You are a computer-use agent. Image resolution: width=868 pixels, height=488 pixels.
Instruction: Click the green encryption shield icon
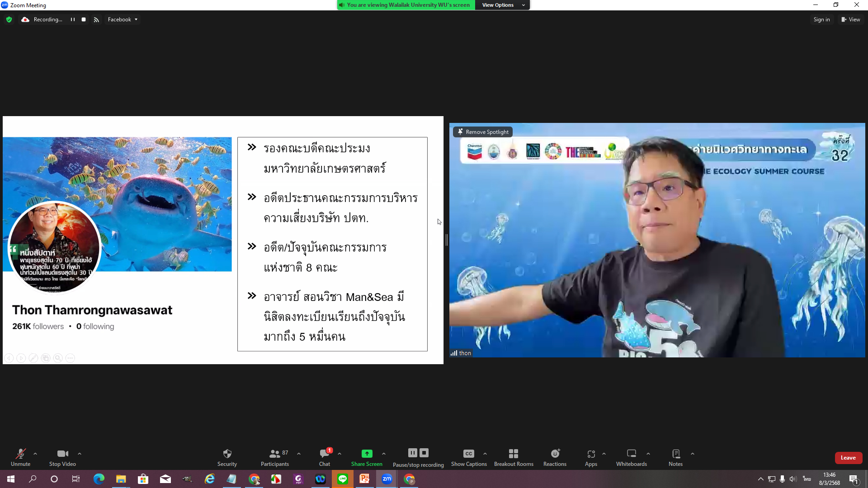[9, 19]
